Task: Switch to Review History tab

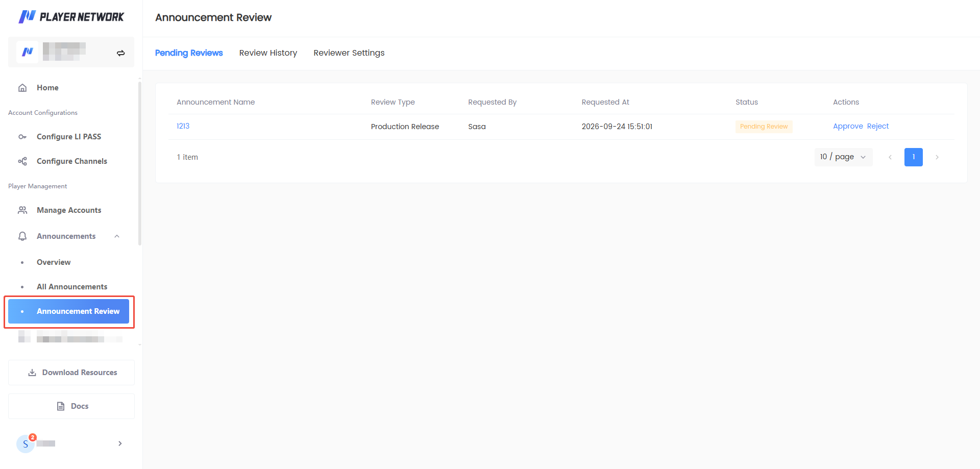Action: 268,53
